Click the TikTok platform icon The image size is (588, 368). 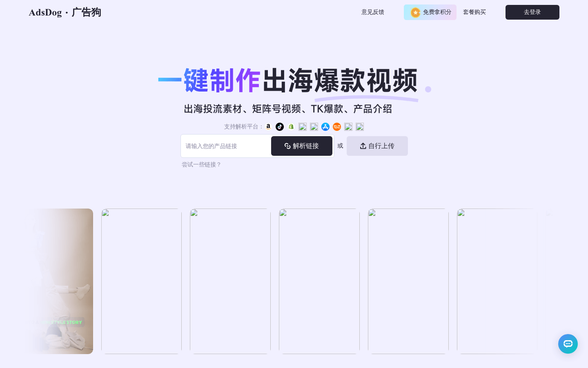tap(280, 127)
